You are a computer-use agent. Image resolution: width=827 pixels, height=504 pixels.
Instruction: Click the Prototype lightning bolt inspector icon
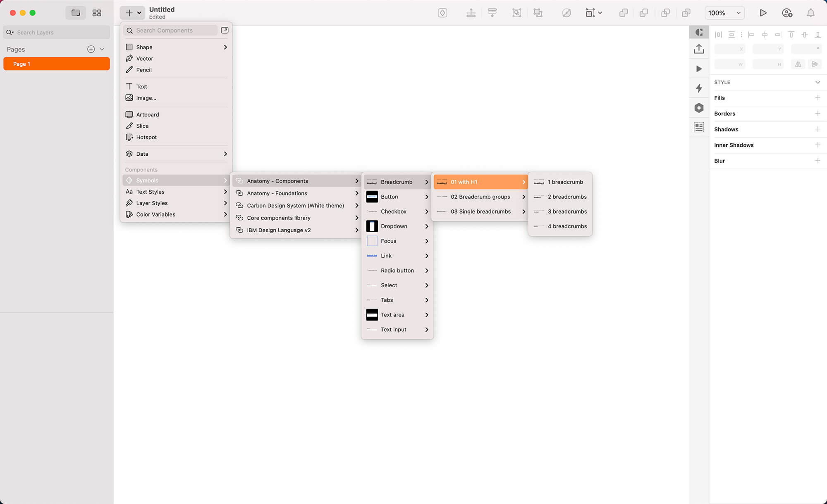699,88
